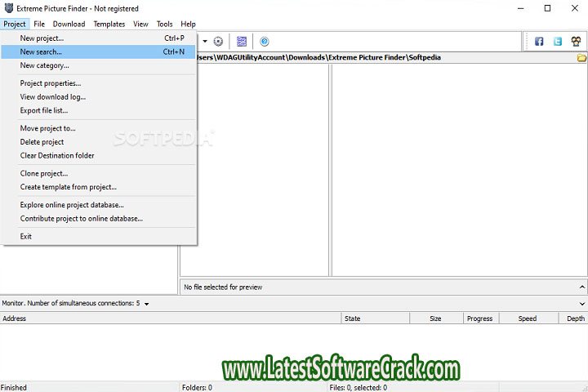The height and width of the screenshot is (392, 588).
Task: Choose Clear Destination folder
Action: pyautogui.click(x=99, y=155)
